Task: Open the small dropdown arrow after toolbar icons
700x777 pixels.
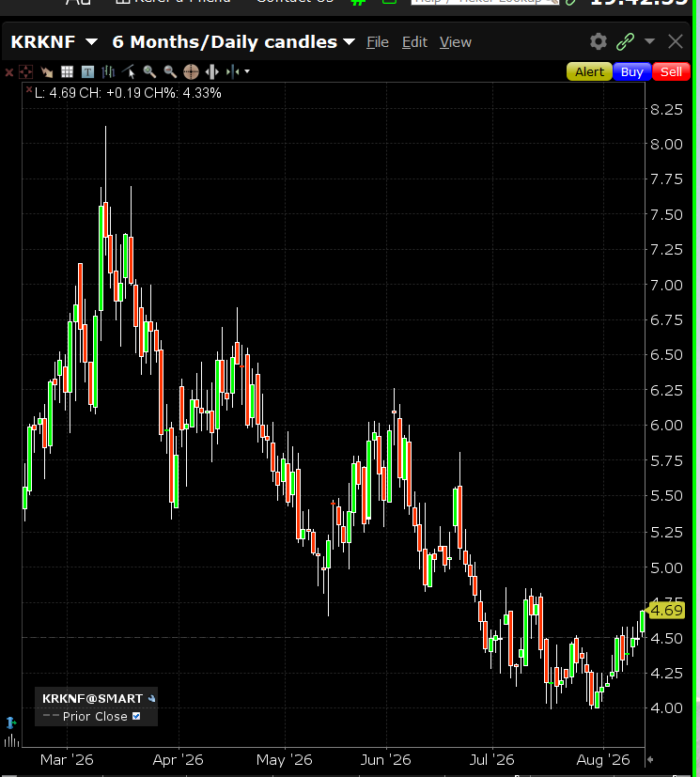Action: point(247,71)
